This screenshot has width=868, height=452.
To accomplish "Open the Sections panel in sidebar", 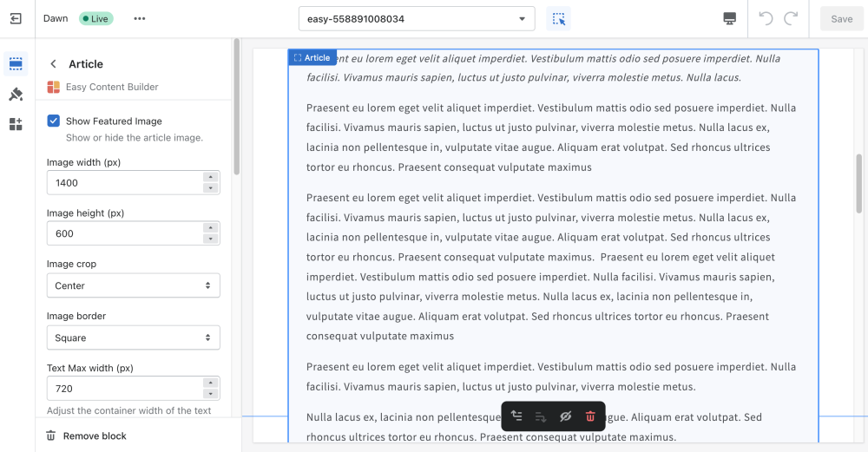I will (x=16, y=63).
